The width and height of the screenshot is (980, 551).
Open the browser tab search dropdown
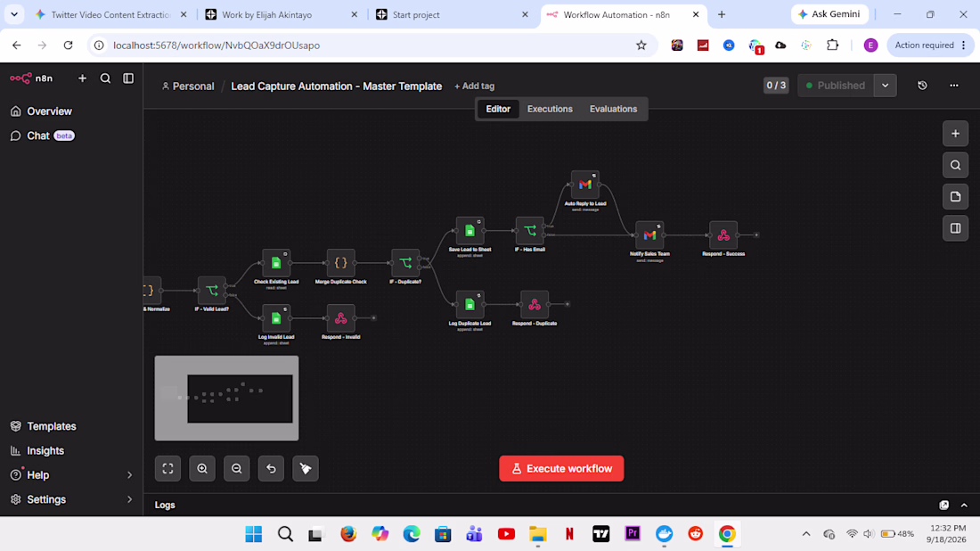point(13,13)
